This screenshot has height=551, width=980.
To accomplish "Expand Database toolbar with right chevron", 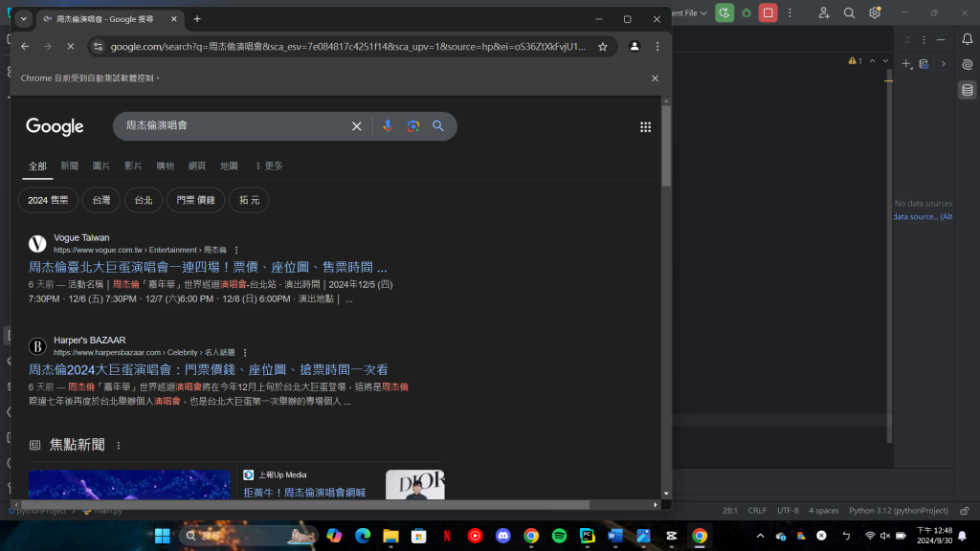I will pos(943,64).
